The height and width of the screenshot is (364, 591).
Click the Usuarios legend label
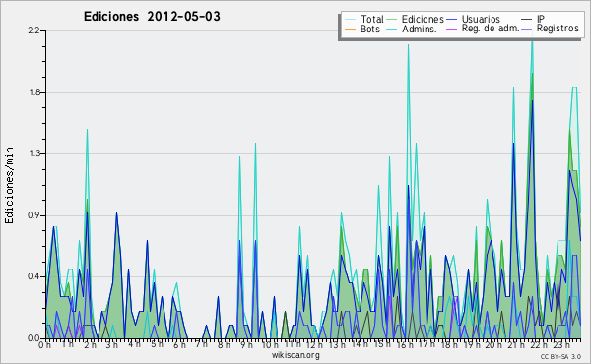pyautogui.click(x=481, y=19)
